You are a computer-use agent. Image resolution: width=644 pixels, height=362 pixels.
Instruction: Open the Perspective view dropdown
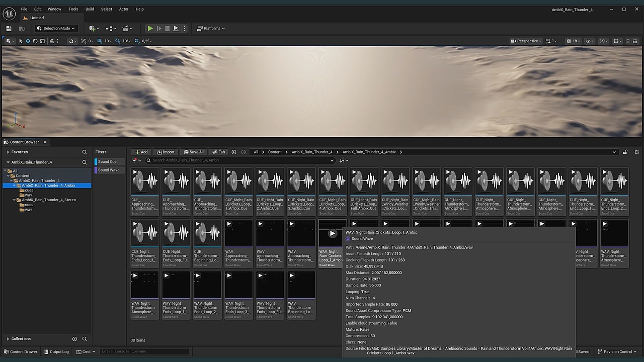click(526, 41)
